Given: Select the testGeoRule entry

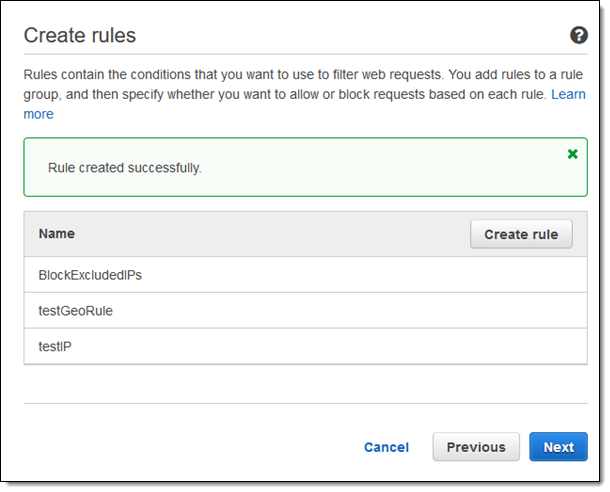Looking at the screenshot, I should (x=75, y=311).
